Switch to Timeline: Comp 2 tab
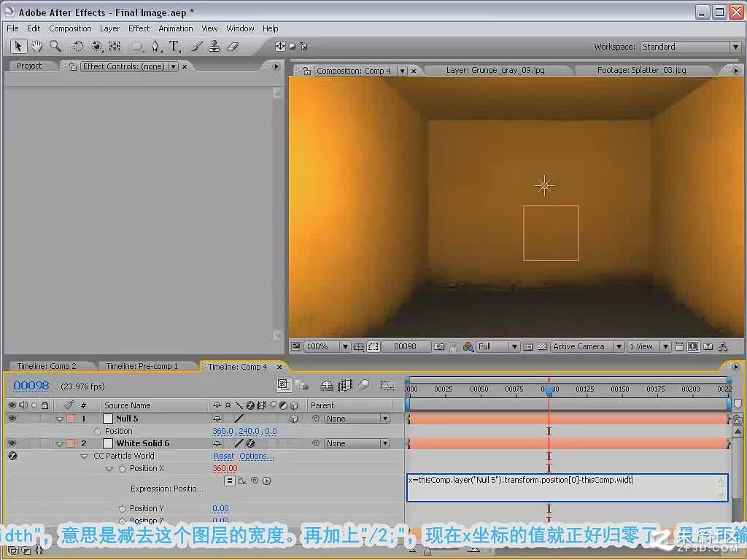This screenshot has width=747, height=560. point(47,366)
